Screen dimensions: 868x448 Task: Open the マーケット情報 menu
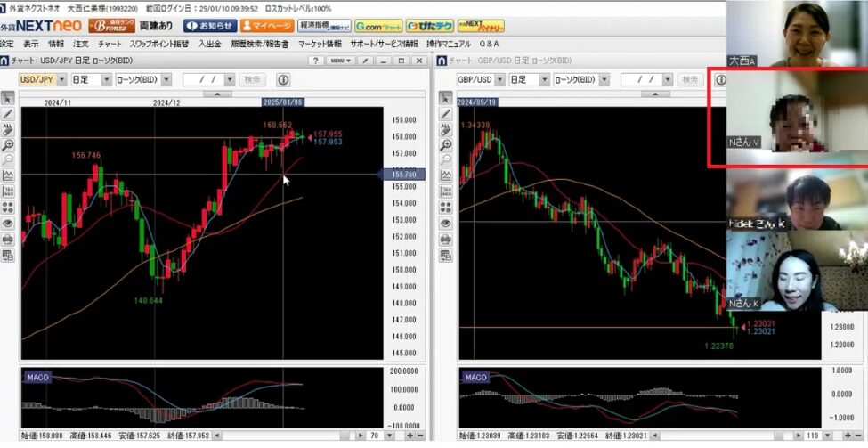[319, 43]
